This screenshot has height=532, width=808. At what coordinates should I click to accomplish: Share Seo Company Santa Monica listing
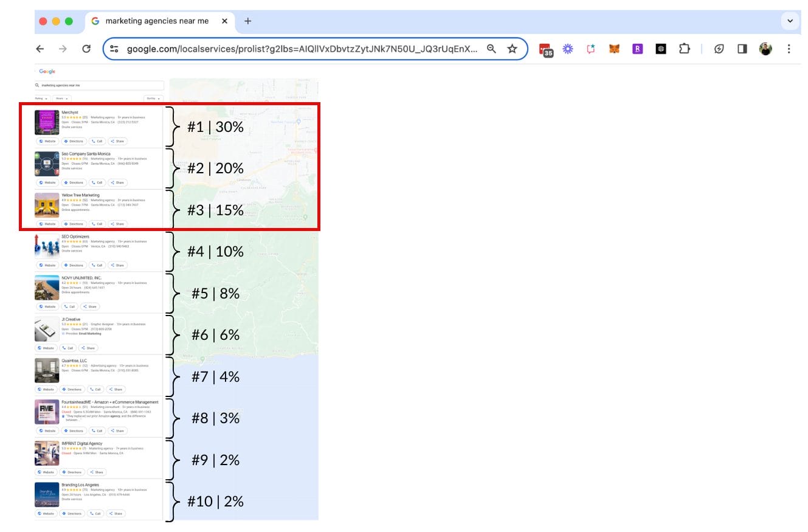[117, 182]
